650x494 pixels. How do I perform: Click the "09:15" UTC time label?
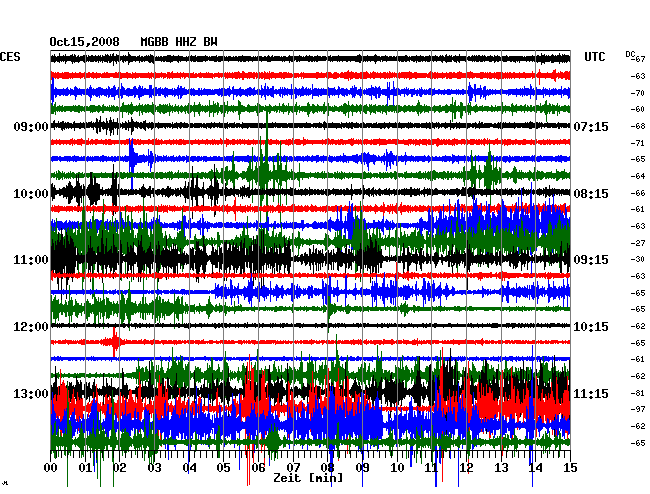pos(591,260)
